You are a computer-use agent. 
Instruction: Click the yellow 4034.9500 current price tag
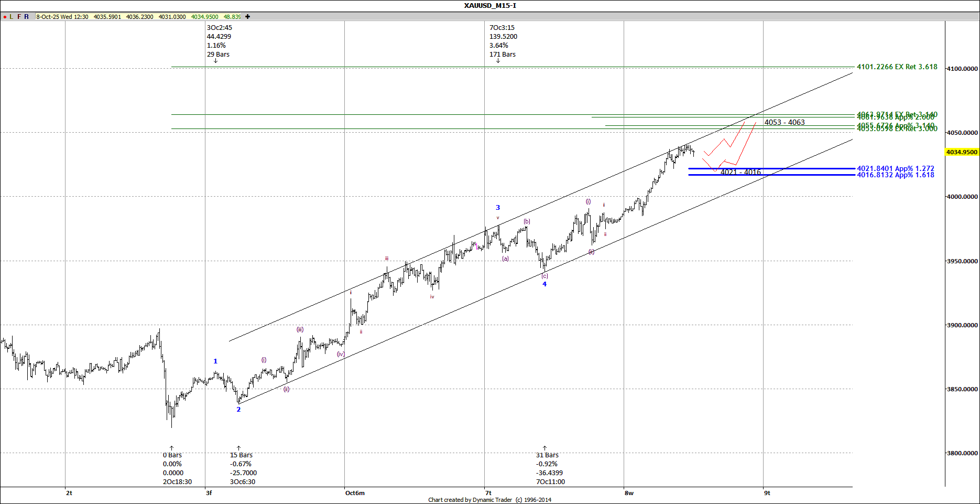[962, 152]
